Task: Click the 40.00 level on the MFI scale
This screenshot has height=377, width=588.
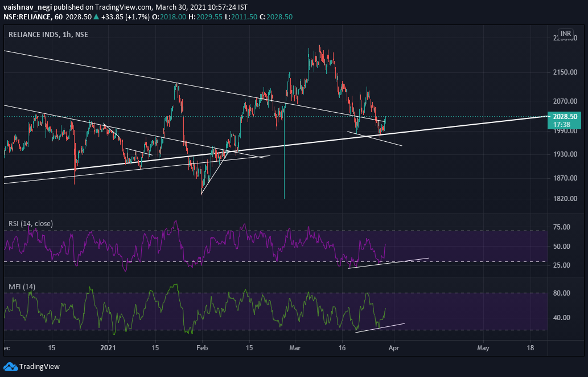Action: [x=562, y=318]
